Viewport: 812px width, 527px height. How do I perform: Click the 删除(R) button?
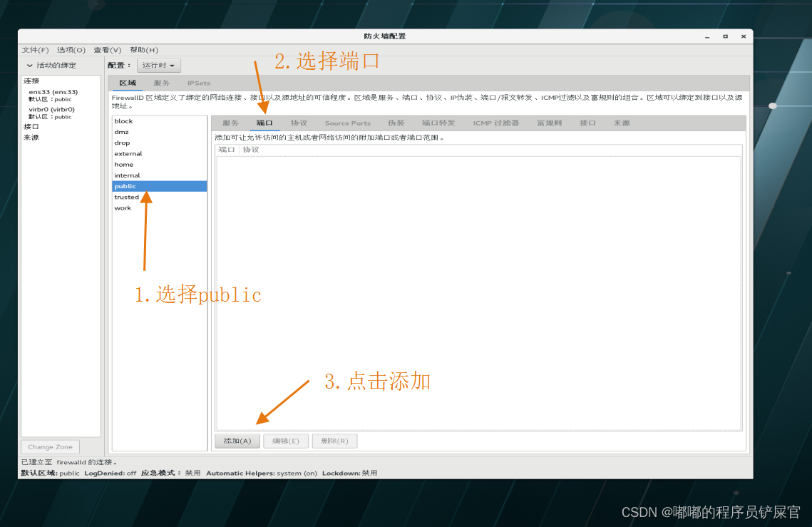coord(334,441)
